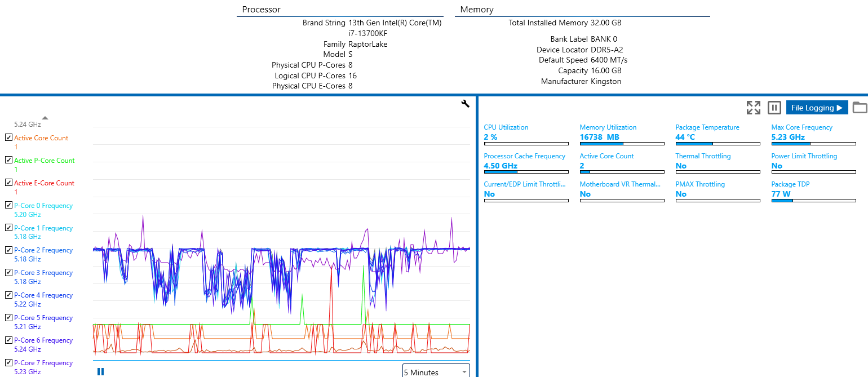Viewport: 868px width, 377px height.
Task: Toggle P-Core 1 Frequency checkbox
Action: [x=8, y=228]
